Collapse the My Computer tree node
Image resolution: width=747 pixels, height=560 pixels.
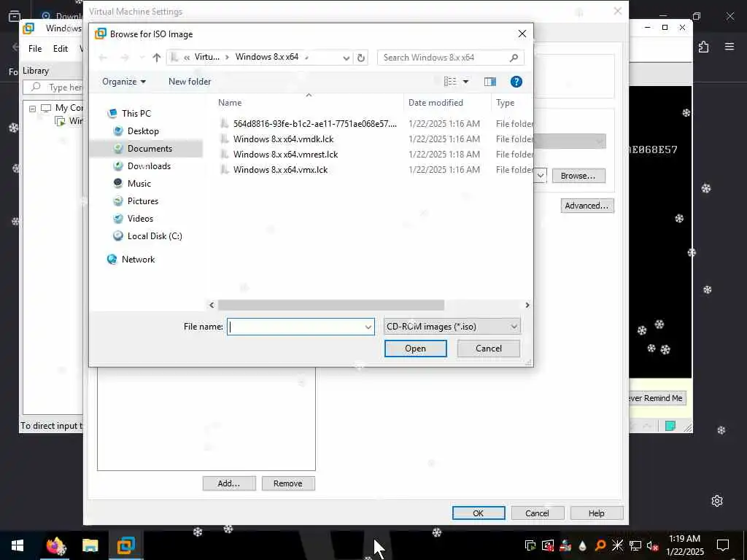coord(32,109)
